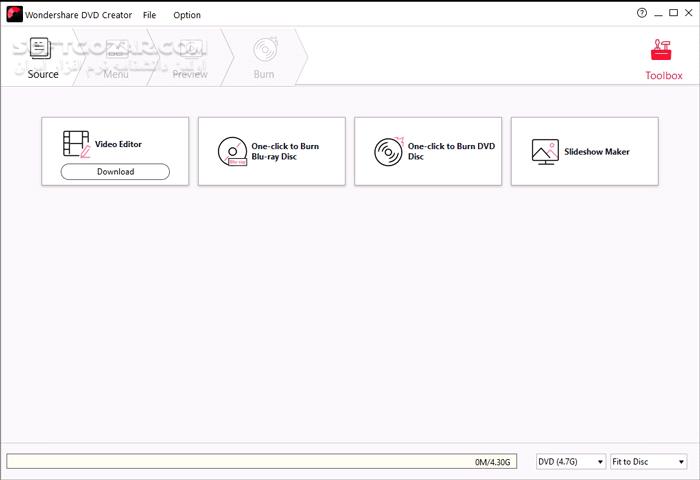Launch One-click to Burn DVD Disc
This screenshot has height=480, width=700.
click(x=428, y=151)
